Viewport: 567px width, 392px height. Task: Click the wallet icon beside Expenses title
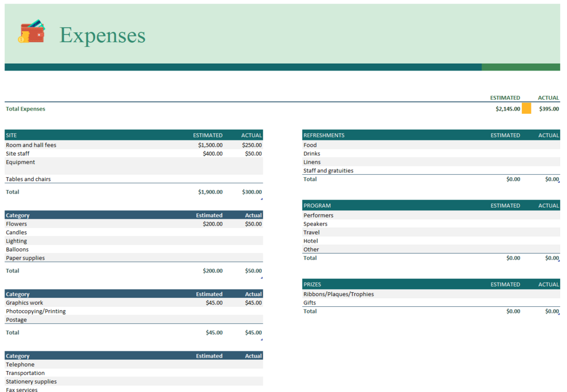tap(32, 32)
